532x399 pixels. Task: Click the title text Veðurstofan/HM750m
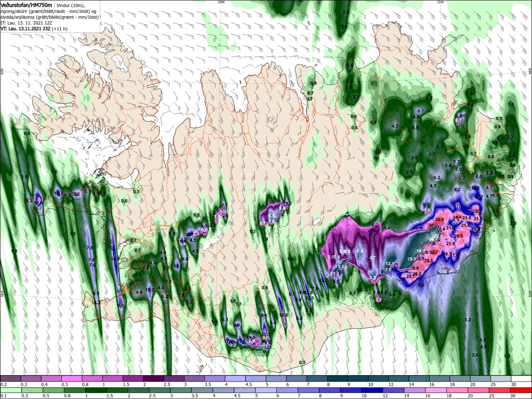26,5
